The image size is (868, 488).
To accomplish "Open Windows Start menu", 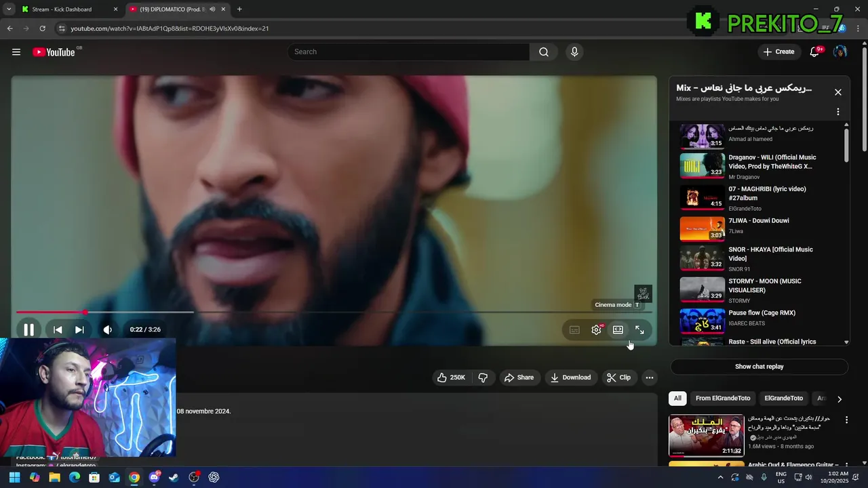I will 14,477.
